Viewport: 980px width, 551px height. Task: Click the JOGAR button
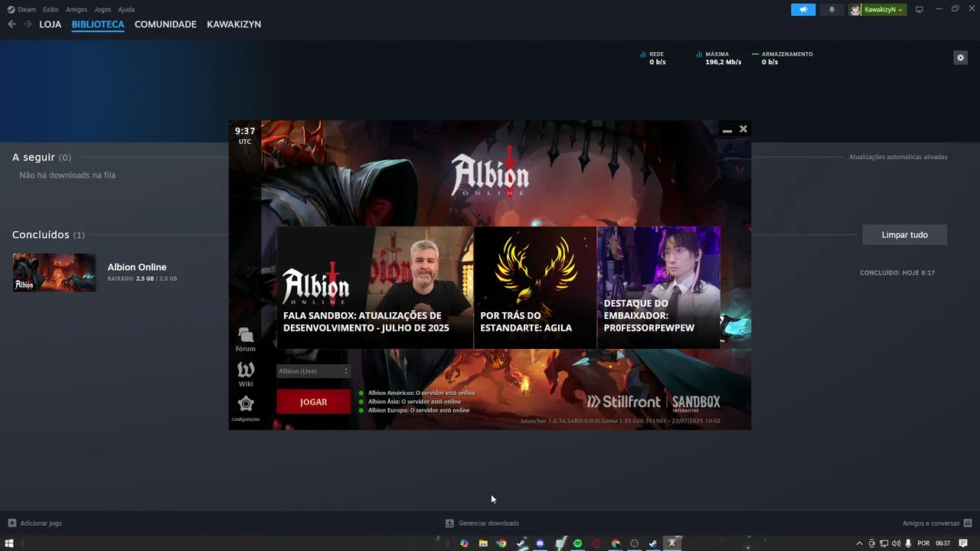[x=313, y=402]
